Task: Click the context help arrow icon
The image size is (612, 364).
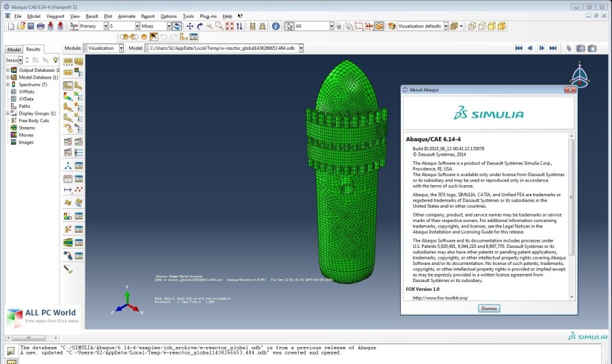Action: click(x=240, y=16)
